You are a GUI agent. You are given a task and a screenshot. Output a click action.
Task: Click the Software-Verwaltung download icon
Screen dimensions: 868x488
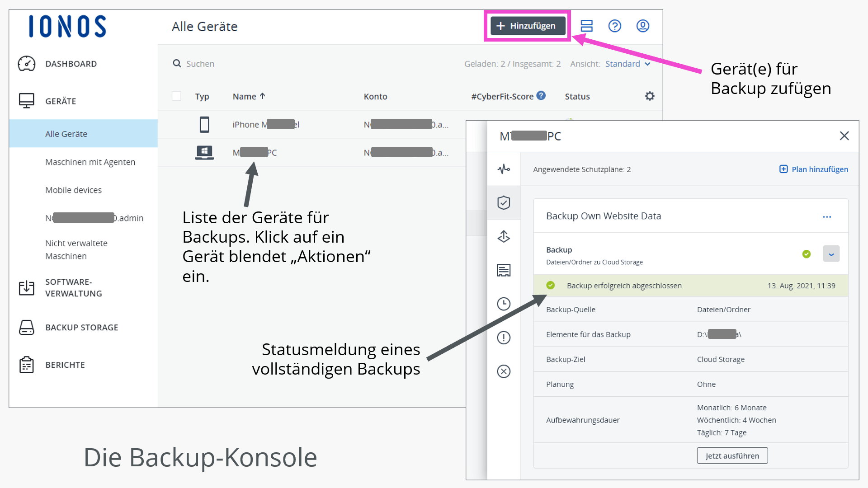(x=27, y=288)
